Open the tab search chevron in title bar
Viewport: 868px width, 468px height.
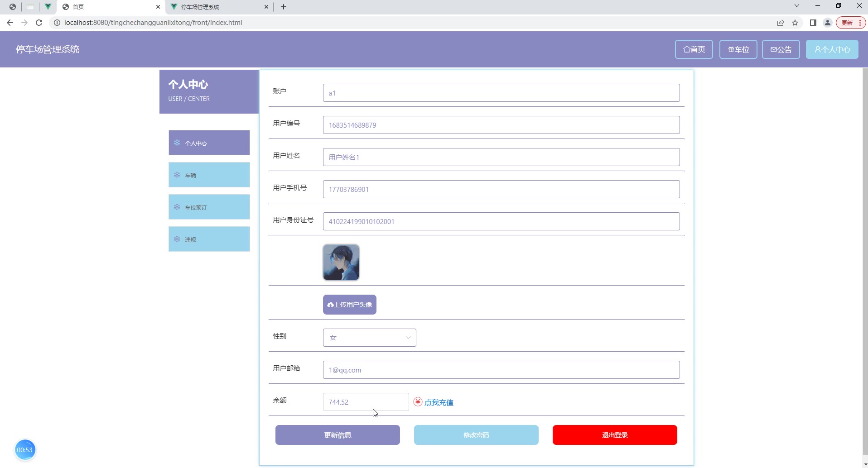tap(797, 6)
